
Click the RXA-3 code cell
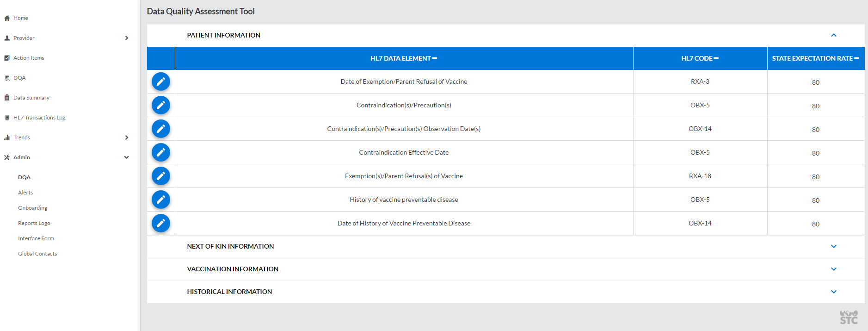(x=700, y=81)
